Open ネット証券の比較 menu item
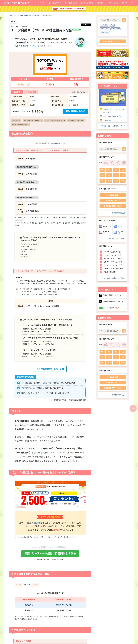This screenshot has width=138, height=644. coord(71,3)
